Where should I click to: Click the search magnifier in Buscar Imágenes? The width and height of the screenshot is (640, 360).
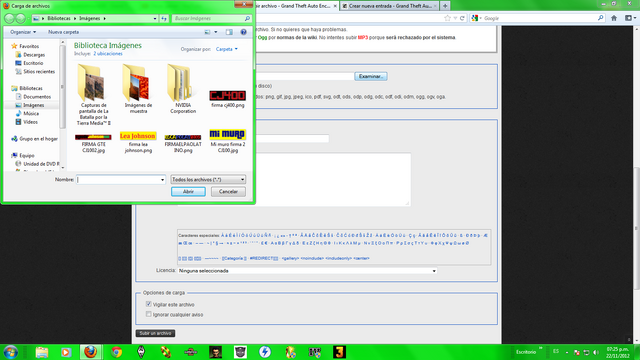tap(247, 18)
